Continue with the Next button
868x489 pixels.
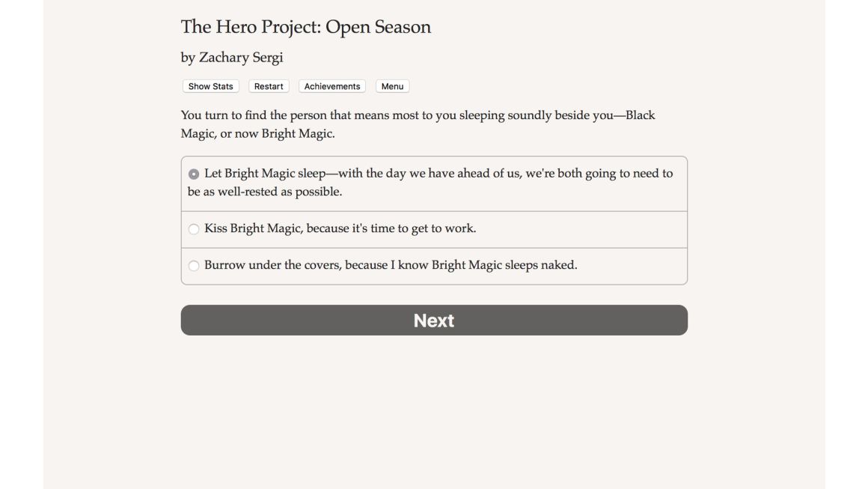pos(434,320)
